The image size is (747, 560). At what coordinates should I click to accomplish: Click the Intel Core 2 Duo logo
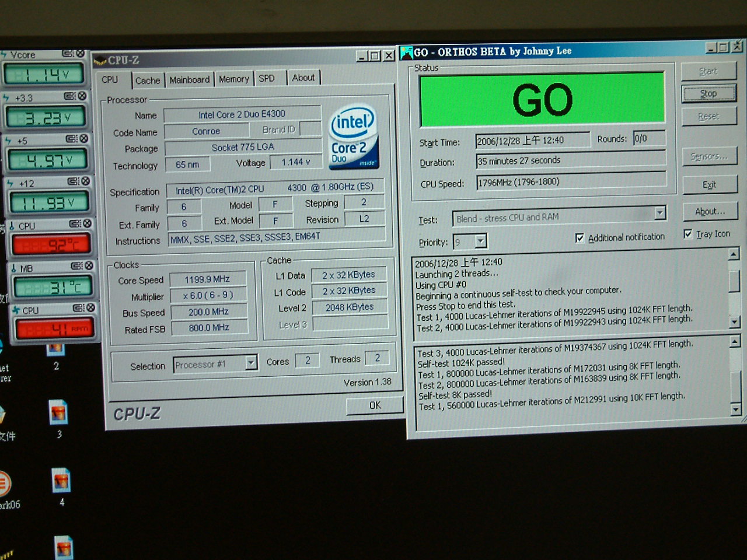(354, 137)
